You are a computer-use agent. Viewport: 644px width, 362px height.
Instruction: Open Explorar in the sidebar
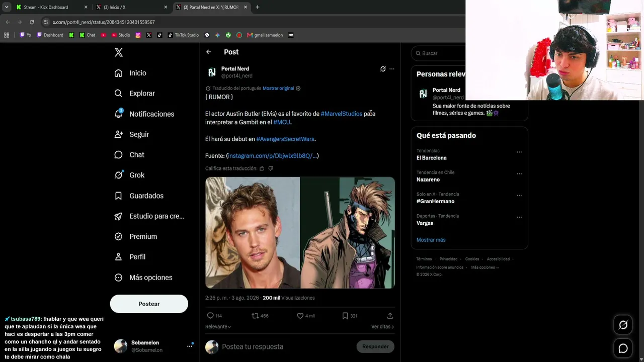click(134, 94)
